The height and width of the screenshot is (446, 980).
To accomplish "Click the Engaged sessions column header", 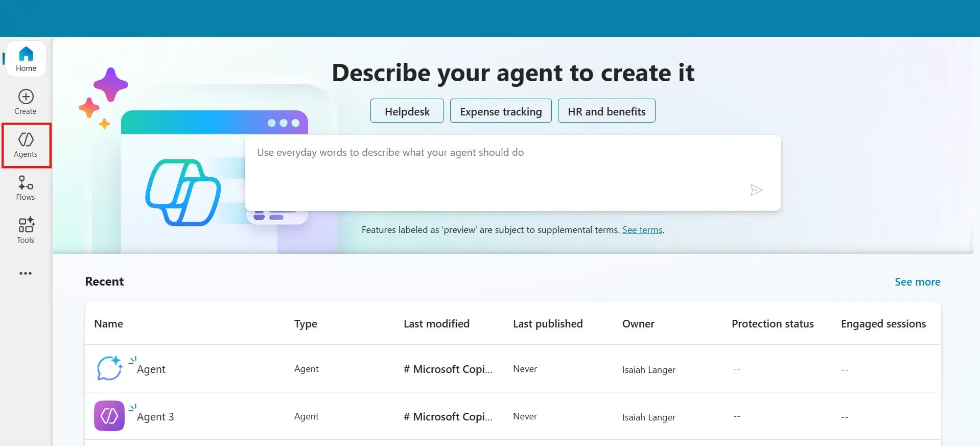I will coord(883,324).
